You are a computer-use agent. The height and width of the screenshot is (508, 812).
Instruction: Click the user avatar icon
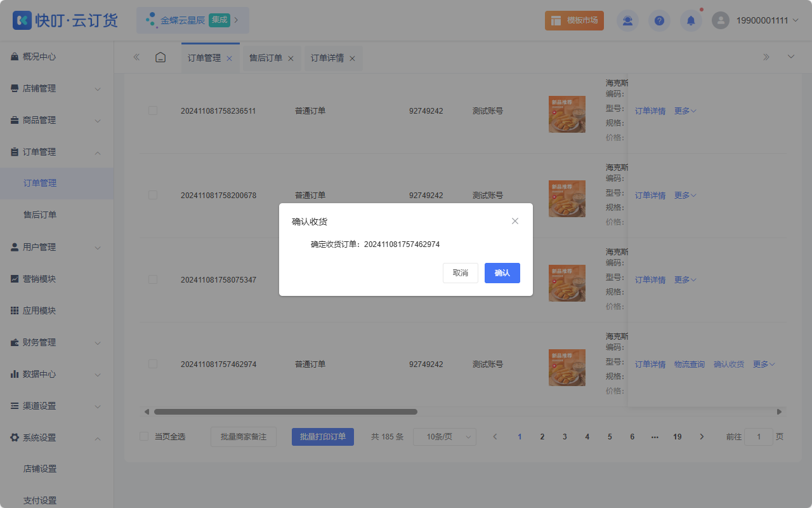click(x=721, y=20)
